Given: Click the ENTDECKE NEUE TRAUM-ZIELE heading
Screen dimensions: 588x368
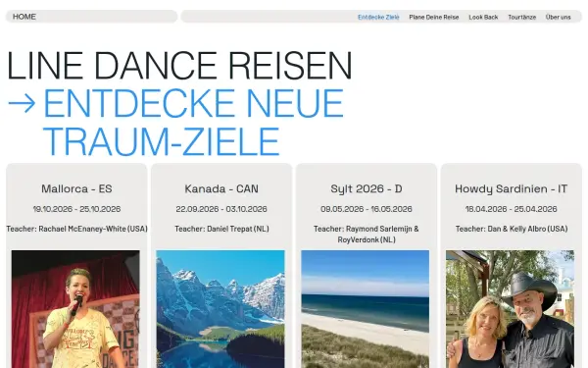Looking at the screenshot, I should point(193,122).
